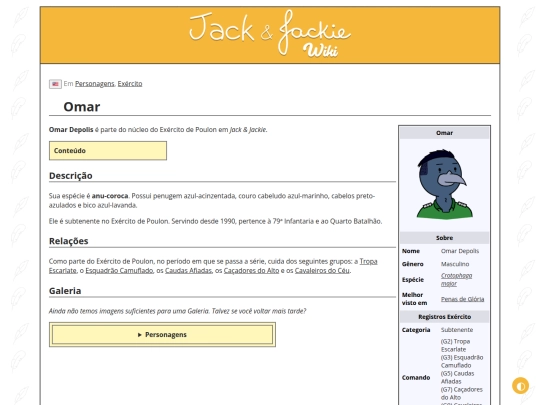Click the Omar page title heading

[82, 107]
